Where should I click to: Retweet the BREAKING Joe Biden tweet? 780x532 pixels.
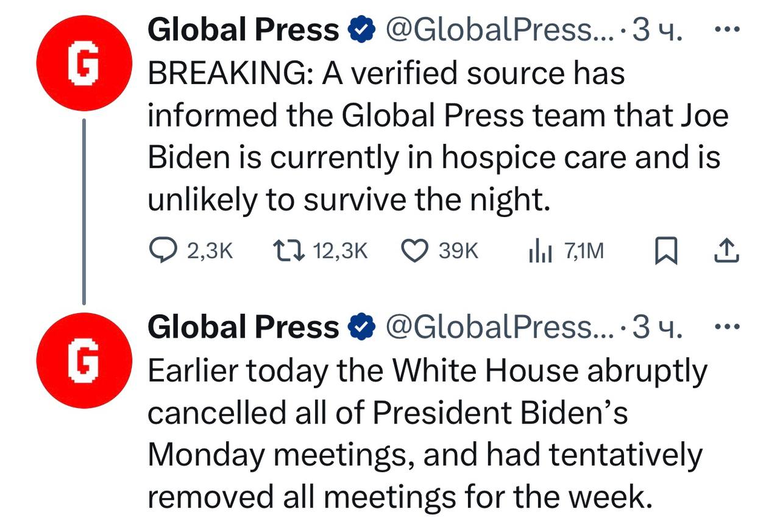tap(321, 251)
